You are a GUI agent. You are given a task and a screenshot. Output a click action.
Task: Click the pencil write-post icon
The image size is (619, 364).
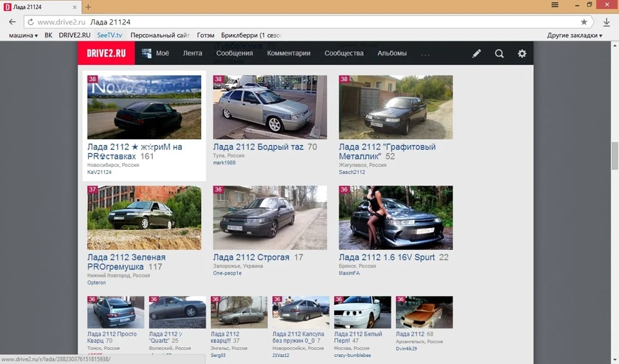coord(477,53)
